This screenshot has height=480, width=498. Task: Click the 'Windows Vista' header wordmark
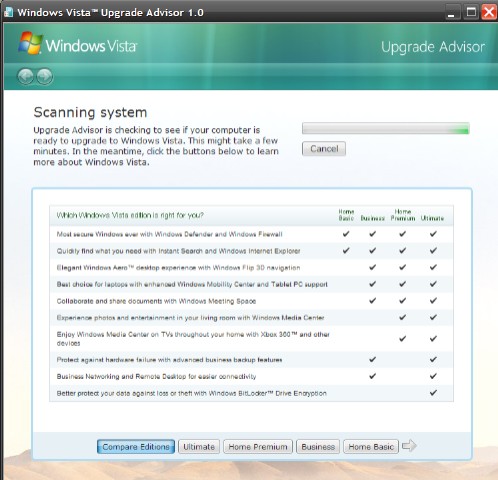point(91,46)
